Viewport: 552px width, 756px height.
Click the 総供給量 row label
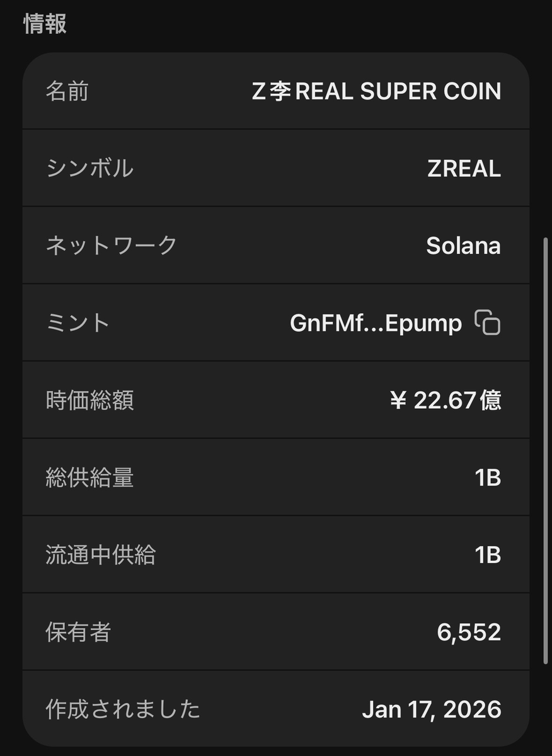pyautogui.click(x=89, y=478)
